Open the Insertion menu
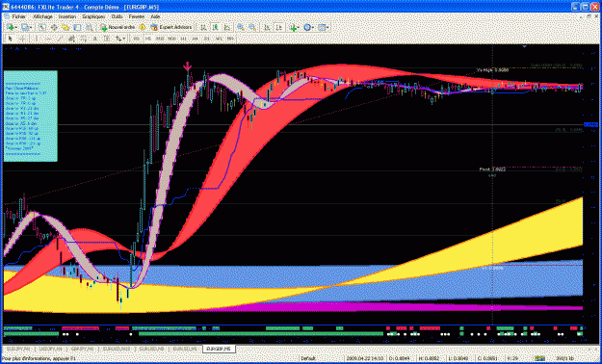This screenshot has height=364, width=602. point(67,17)
